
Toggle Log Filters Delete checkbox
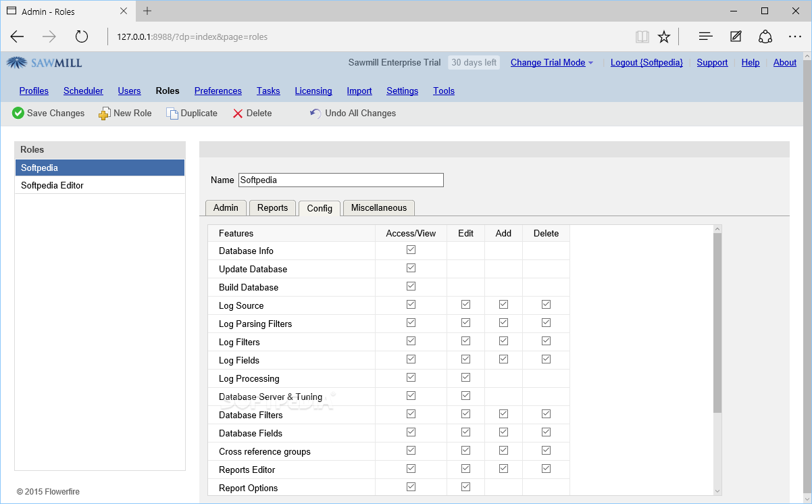pos(546,341)
